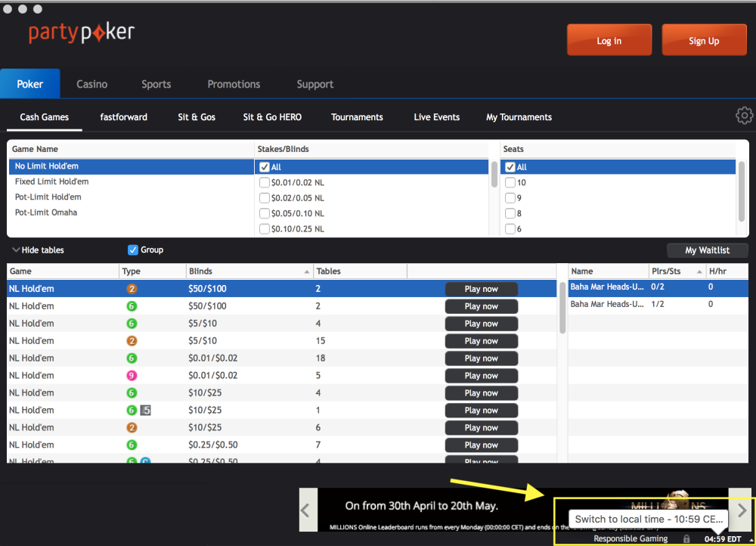
Task: Click the Switch to local time tooltip
Action: (x=649, y=520)
